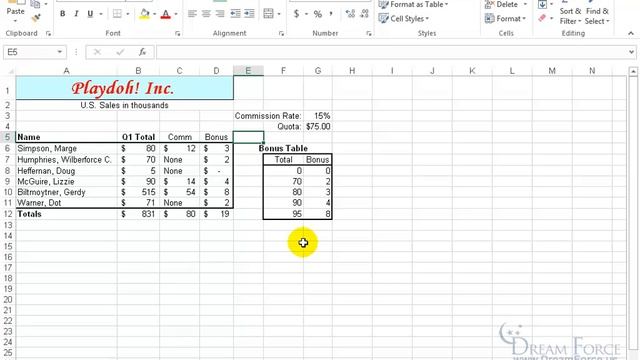Select the Totals label cell
Screen dimensions: 640x360
(x=66, y=214)
